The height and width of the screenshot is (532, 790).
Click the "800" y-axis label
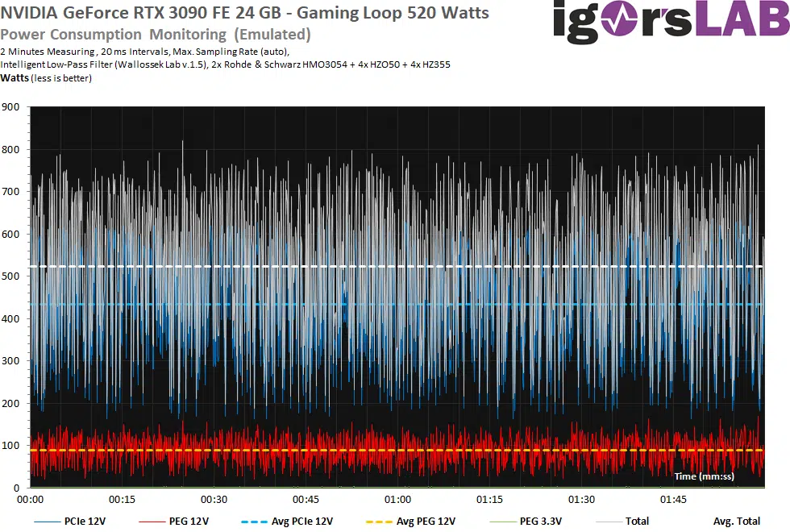pos(10,149)
